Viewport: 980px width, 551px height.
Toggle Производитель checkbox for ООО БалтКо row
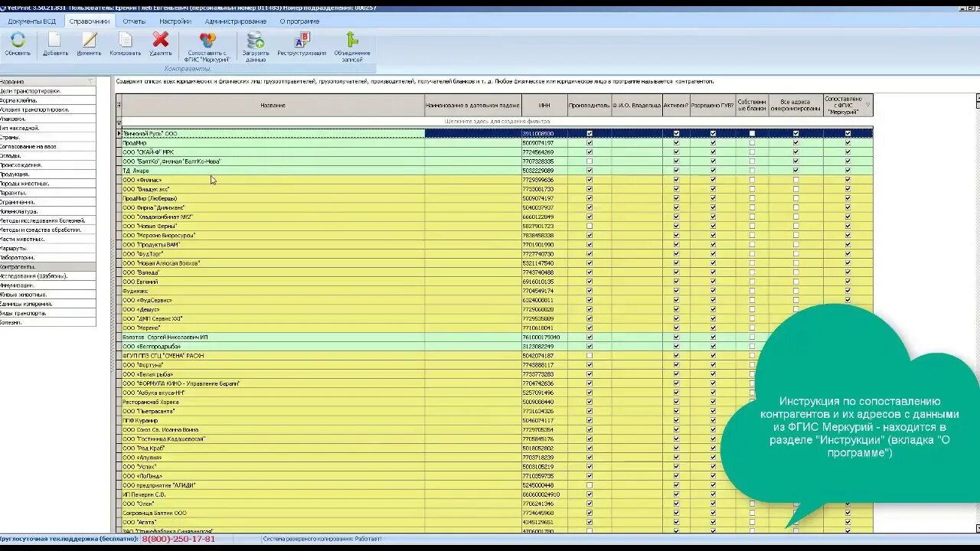pos(589,161)
